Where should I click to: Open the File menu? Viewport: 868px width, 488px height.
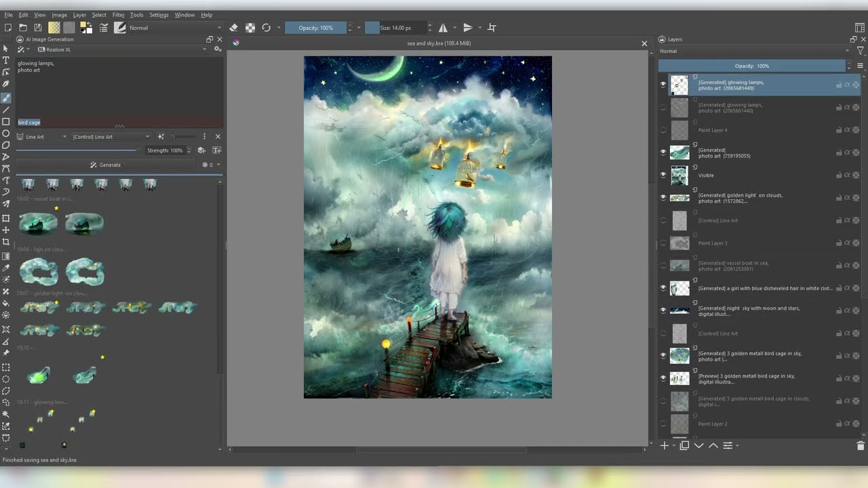(9, 15)
